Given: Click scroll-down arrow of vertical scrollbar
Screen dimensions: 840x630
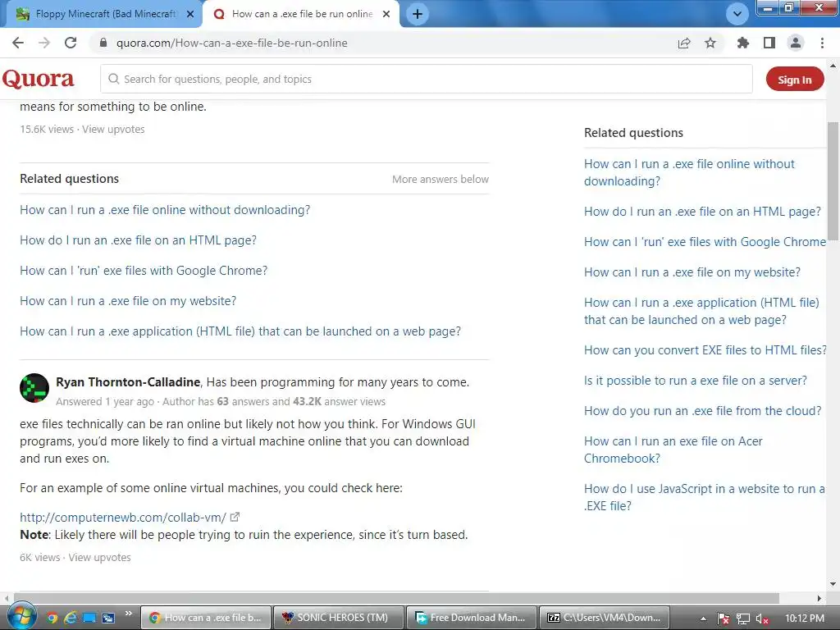Looking at the screenshot, I should click(x=833, y=584).
